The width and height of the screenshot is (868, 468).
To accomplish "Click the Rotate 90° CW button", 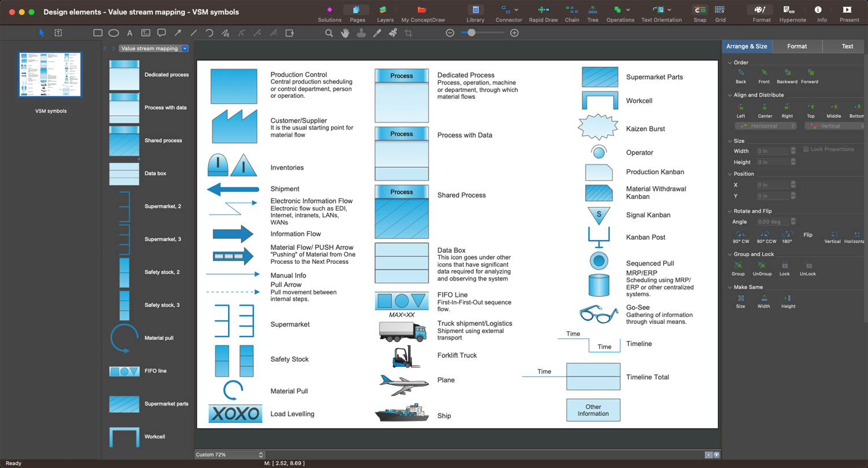I will 740,235.
